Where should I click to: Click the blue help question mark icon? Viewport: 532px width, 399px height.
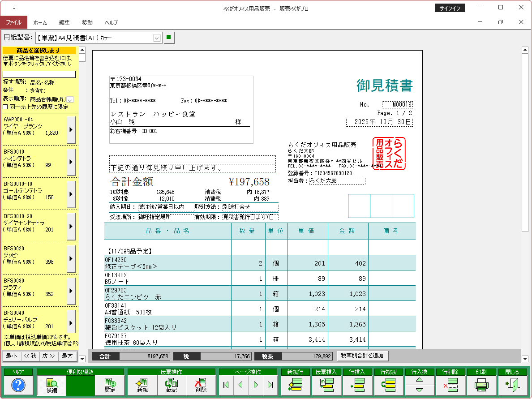tap(18, 385)
